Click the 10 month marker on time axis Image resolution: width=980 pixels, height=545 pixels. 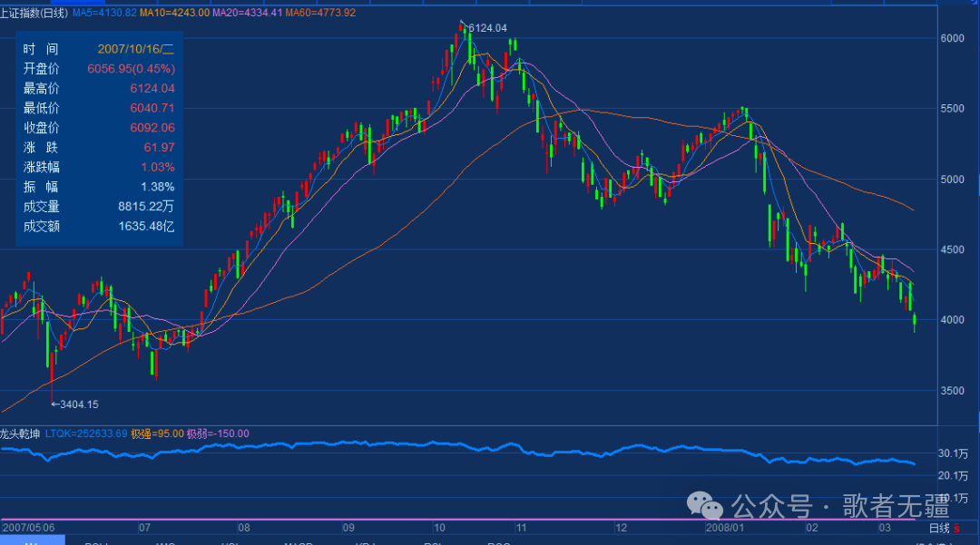tap(439, 527)
